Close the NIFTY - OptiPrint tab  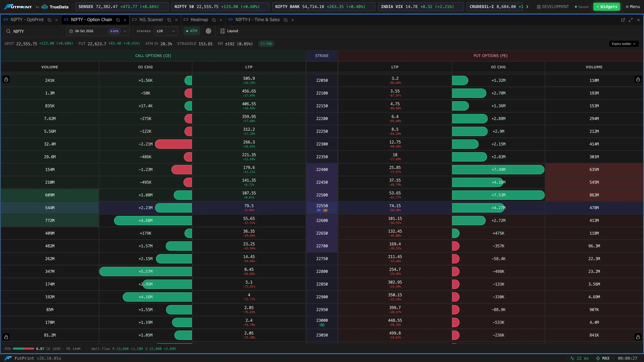pyautogui.click(x=57, y=20)
